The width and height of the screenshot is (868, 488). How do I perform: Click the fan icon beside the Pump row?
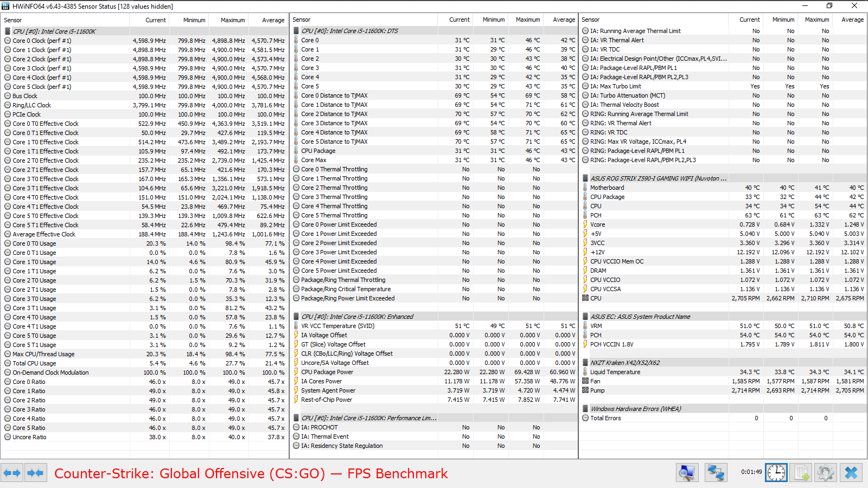click(585, 390)
